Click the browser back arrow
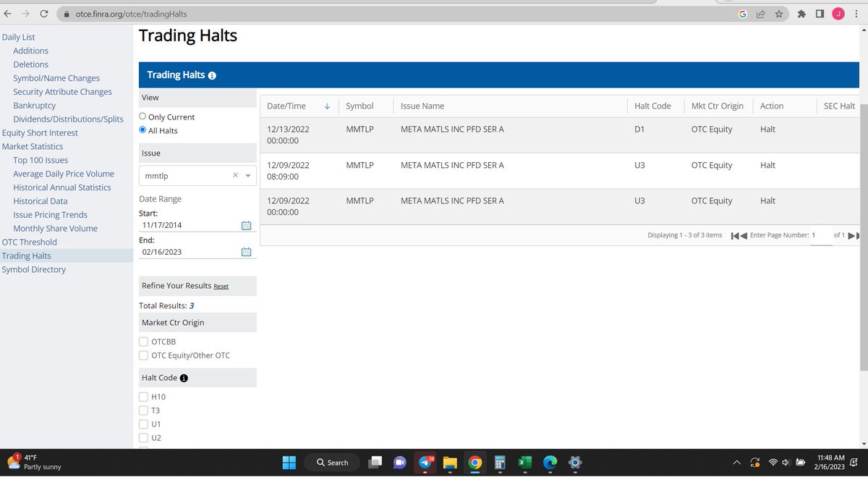This screenshot has height=477, width=868. coord(8,13)
